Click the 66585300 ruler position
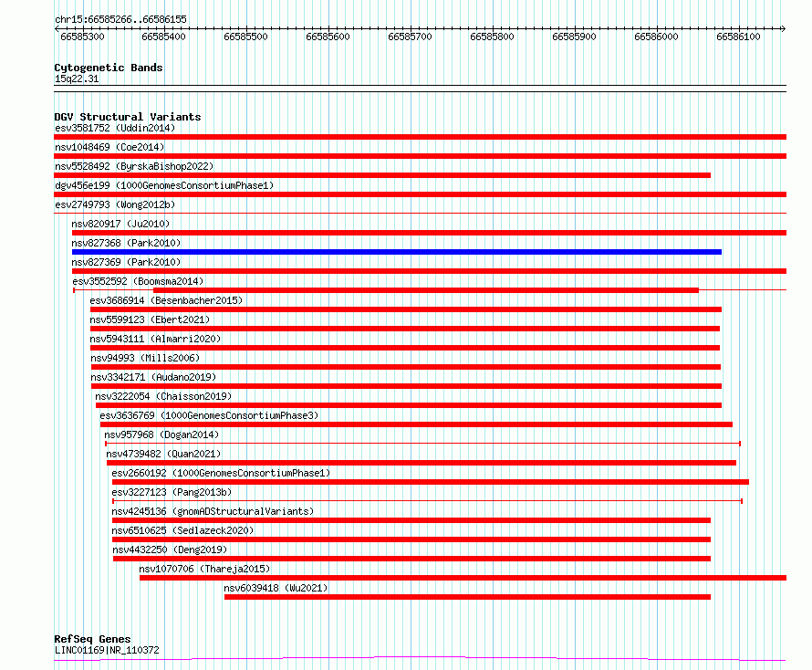The height and width of the screenshot is (670, 812). point(82,37)
